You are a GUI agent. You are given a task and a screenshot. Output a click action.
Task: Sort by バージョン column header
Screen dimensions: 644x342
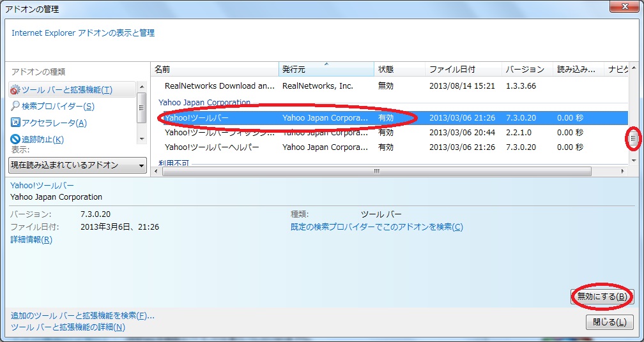526,70
